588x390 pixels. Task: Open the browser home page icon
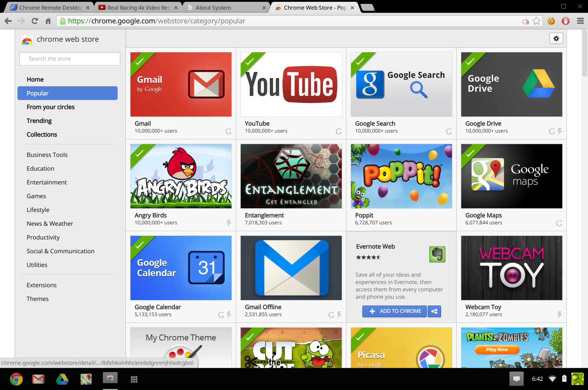coord(48,21)
